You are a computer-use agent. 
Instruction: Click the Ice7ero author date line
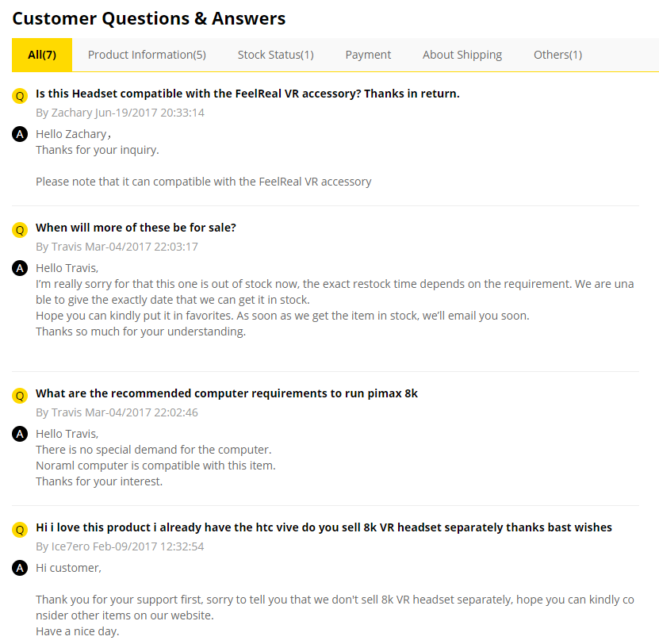pos(120,546)
